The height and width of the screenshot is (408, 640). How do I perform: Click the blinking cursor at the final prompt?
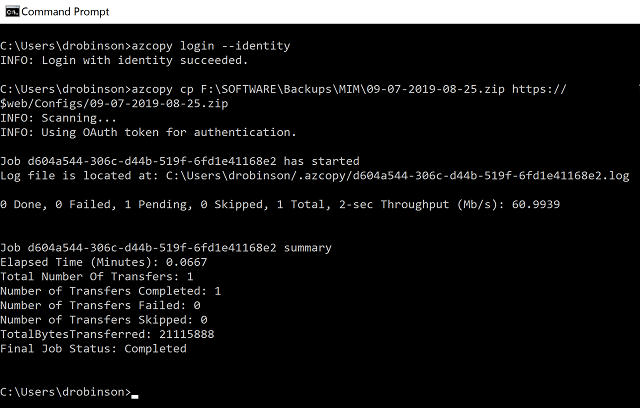pos(135,396)
